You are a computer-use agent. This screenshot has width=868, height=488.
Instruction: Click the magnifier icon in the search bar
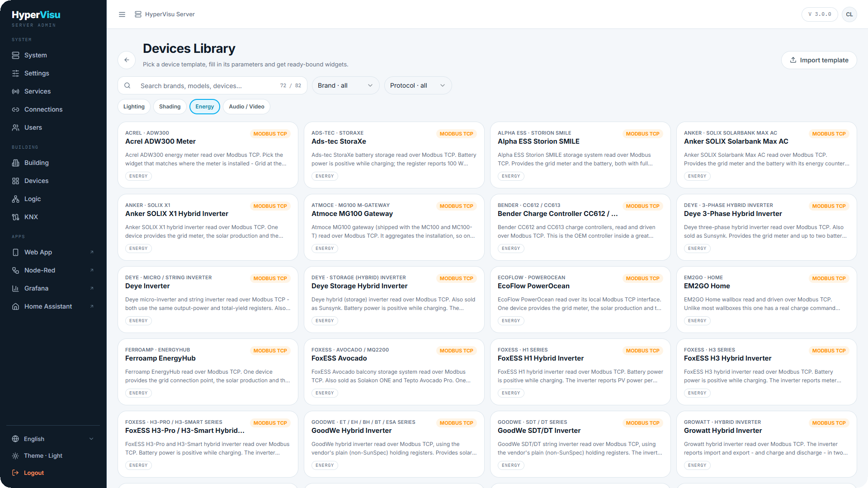[127, 85]
